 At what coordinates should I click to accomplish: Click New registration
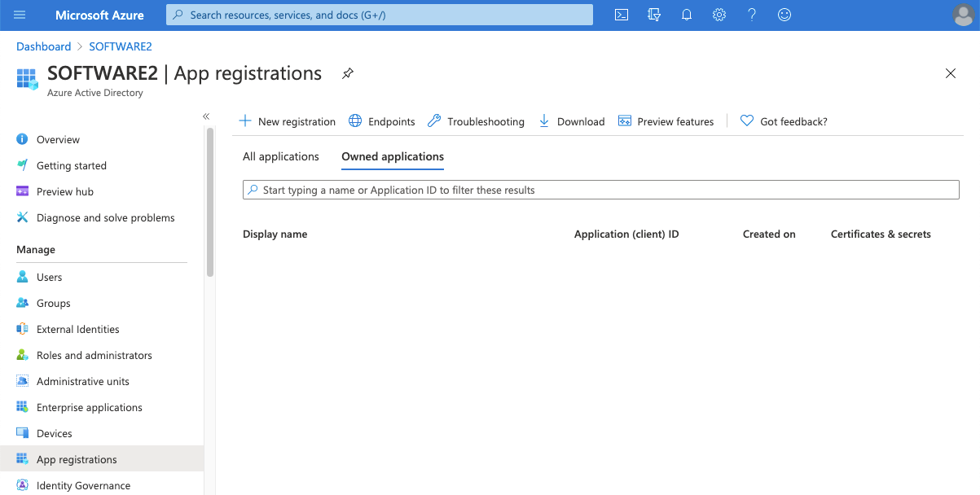[x=287, y=121]
